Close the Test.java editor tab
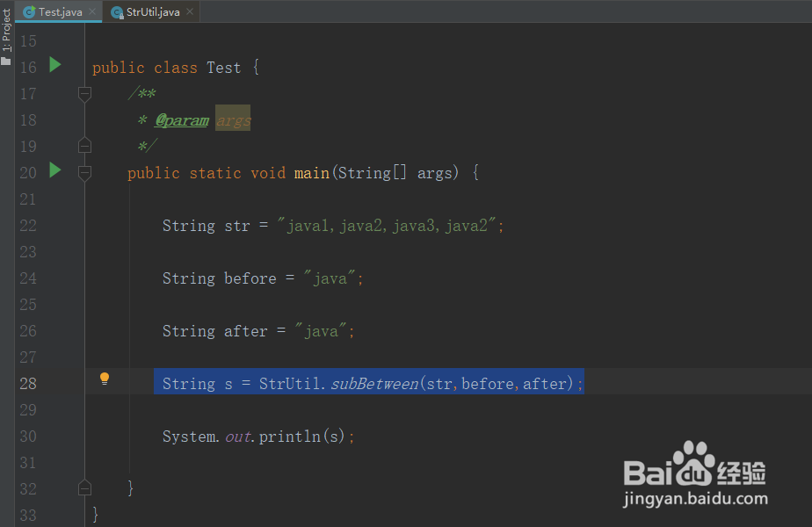 coord(92,12)
